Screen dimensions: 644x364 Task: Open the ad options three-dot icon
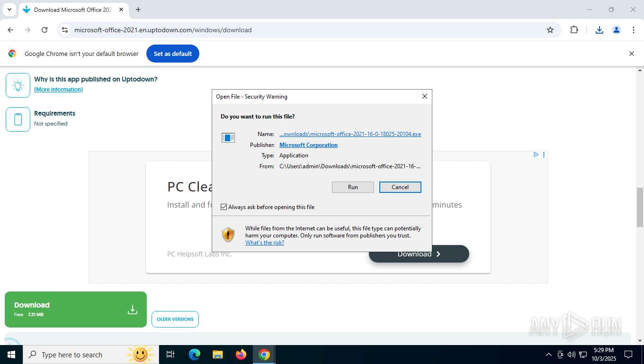pos(544,155)
